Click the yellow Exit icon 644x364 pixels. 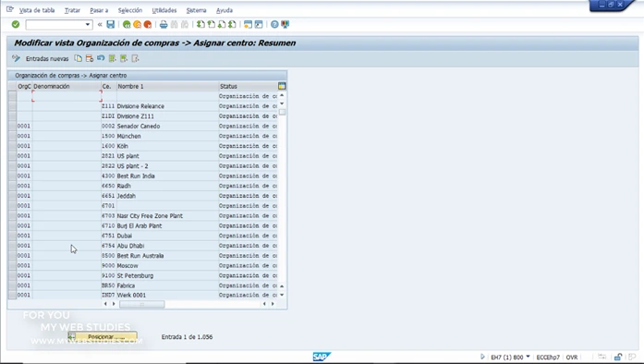[137, 25]
